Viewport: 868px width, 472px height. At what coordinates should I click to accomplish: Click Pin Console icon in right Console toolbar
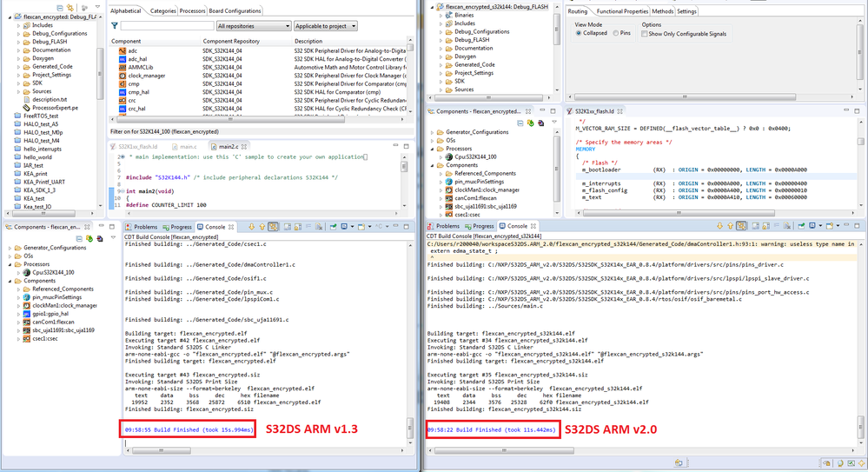(802, 226)
